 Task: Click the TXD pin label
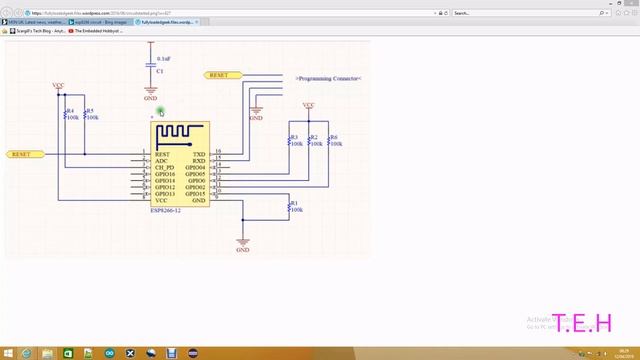[199, 154]
